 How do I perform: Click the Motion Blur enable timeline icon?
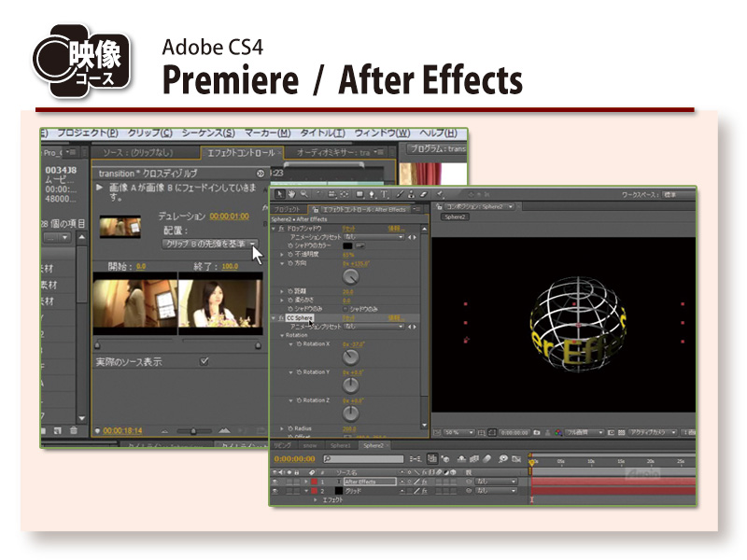point(486,458)
